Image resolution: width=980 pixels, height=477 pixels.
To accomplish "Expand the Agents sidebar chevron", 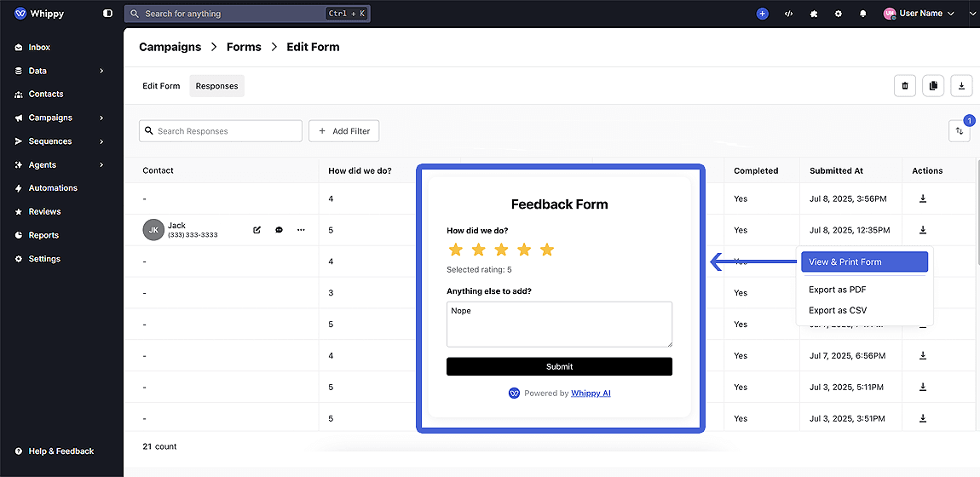I will coord(102,165).
